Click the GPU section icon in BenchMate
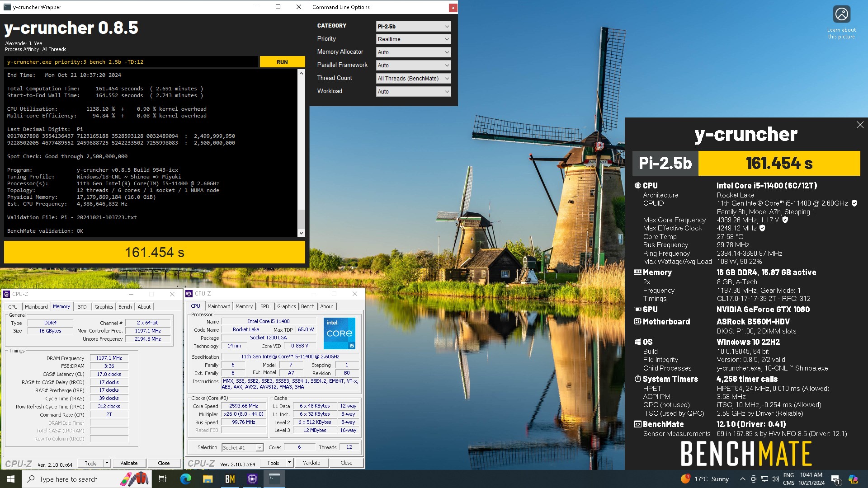The image size is (868, 488). pyautogui.click(x=637, y=310)
